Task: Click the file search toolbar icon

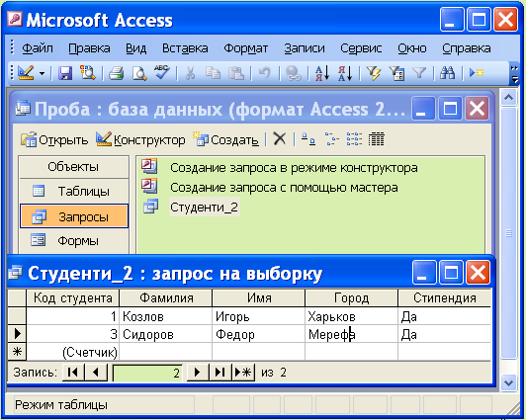Action: pos(88,73)
